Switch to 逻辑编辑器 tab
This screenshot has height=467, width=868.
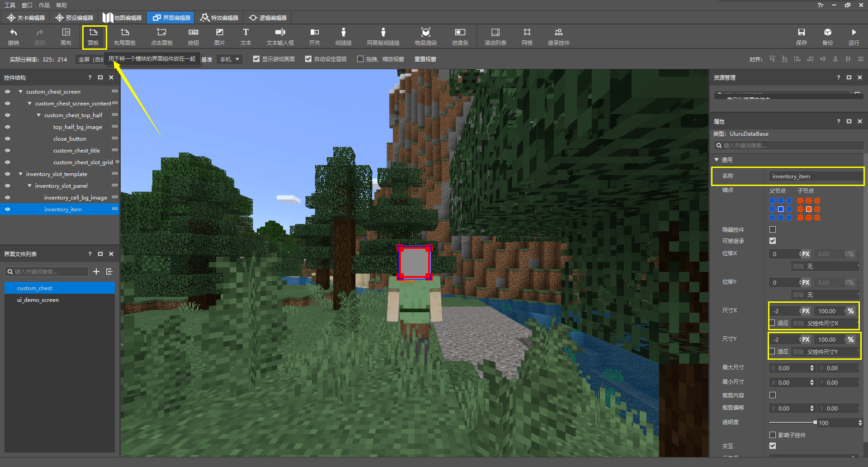268,18
